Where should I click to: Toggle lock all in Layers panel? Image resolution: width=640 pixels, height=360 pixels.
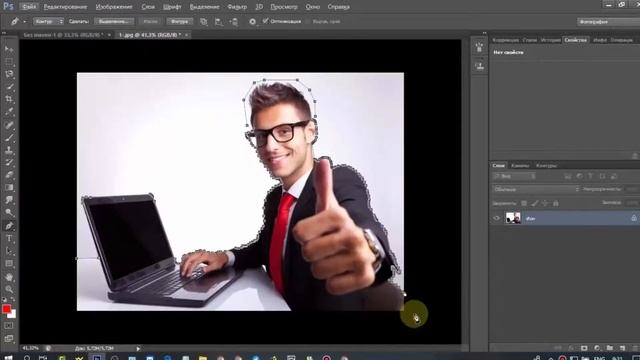tap(556, 203)
